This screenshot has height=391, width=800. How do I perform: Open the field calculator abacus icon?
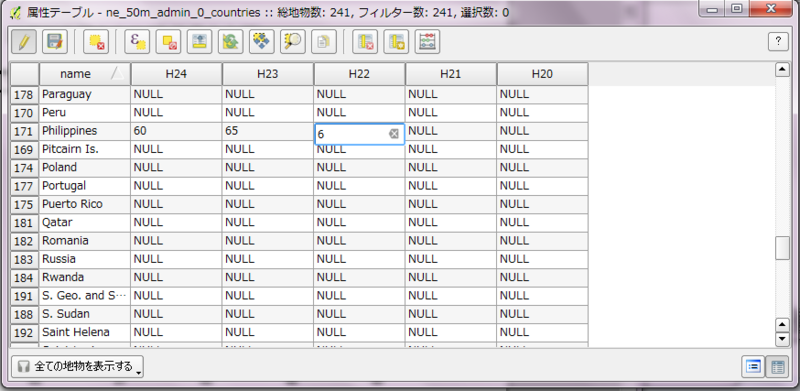(427, 42)
